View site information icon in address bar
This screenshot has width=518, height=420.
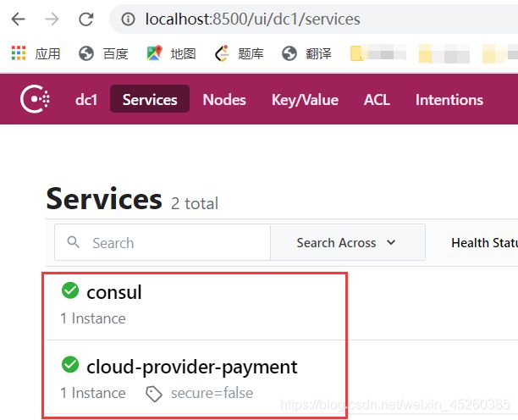(x=128, y=19)
